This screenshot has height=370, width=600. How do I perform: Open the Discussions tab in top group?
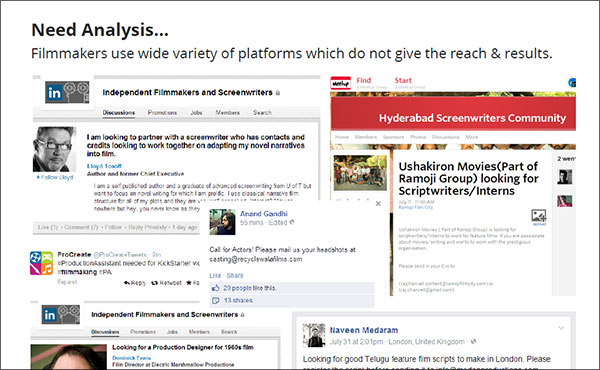coord(119,112)
